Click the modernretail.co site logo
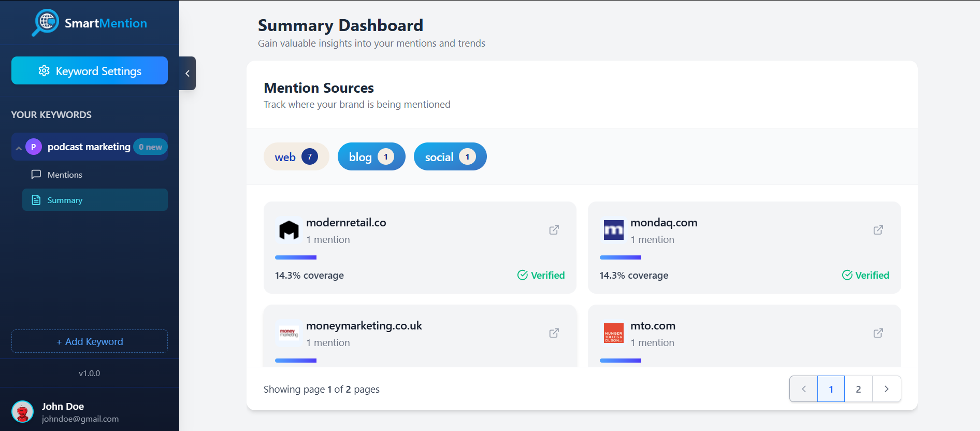Image resolution: width=980 pixels, height=431 pixels. [x=289, y=230]
